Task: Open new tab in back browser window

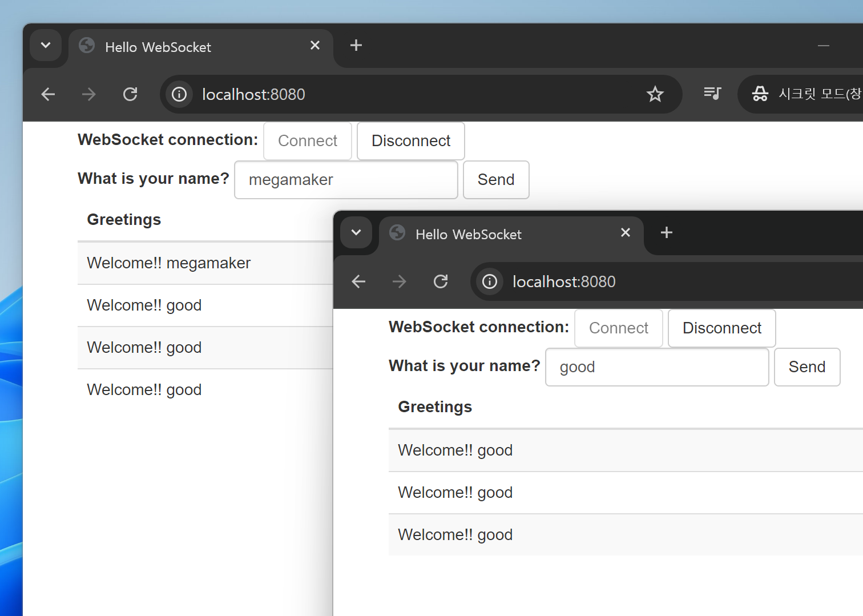Action: point(356,45)
